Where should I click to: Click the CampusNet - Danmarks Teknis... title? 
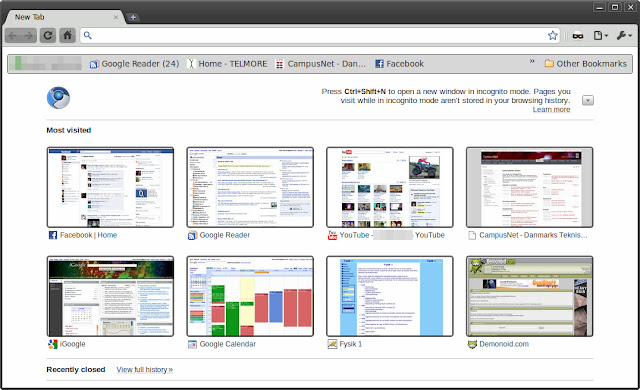coord(533,235)
